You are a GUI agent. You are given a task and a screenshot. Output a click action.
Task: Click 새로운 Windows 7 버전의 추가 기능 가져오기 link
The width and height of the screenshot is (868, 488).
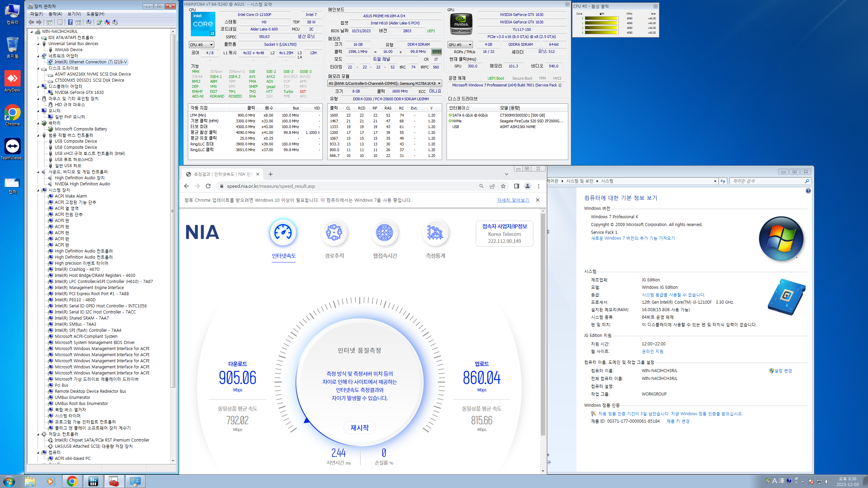coord(633,238)
